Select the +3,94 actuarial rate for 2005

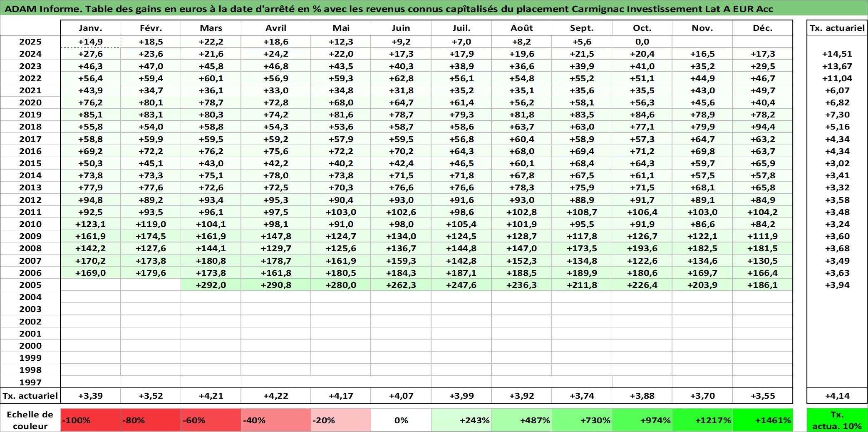click(837, 285)
